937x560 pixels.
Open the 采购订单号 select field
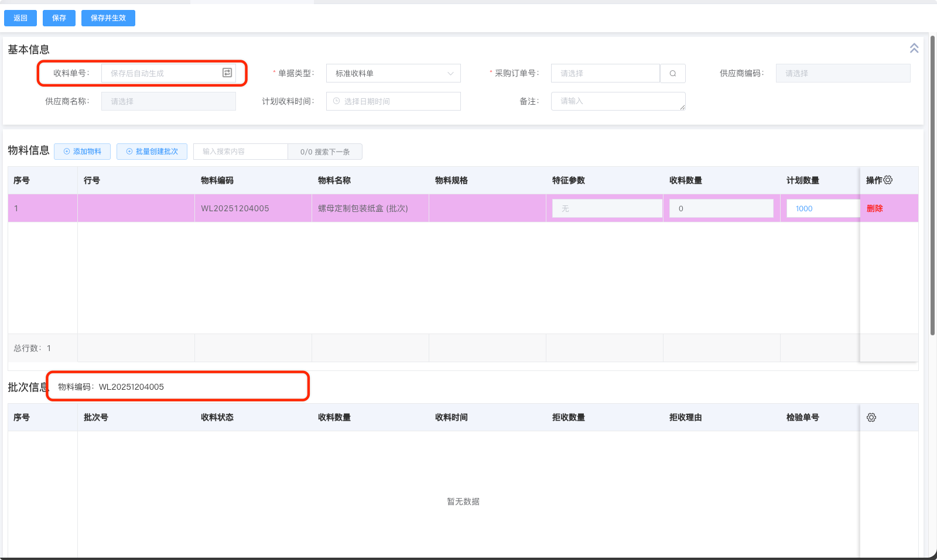coord(605,73)
